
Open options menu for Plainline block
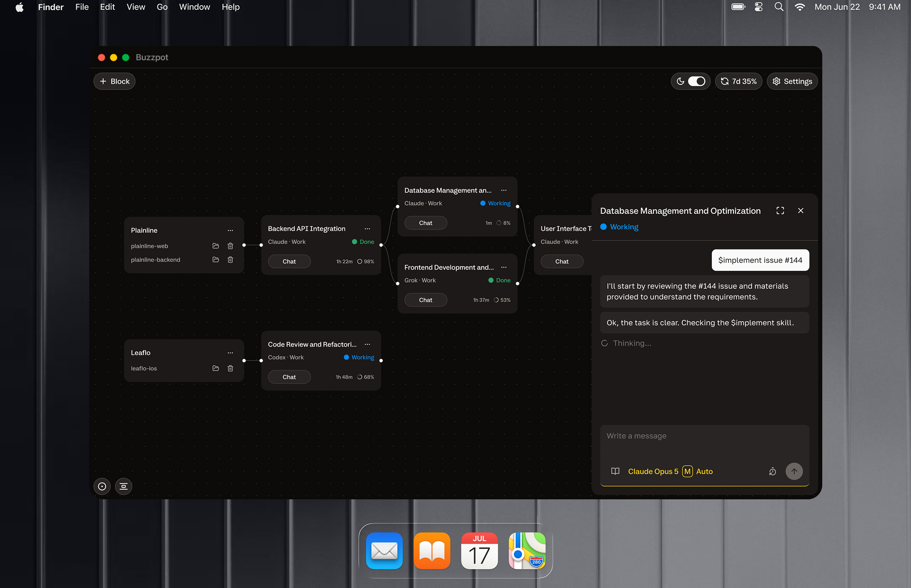230,230
